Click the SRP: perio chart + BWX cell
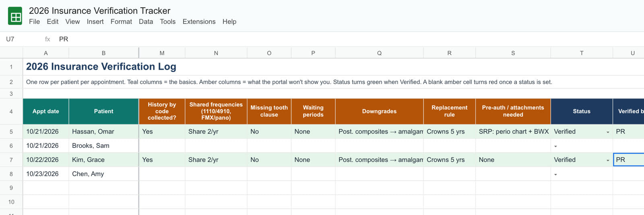 513,132
